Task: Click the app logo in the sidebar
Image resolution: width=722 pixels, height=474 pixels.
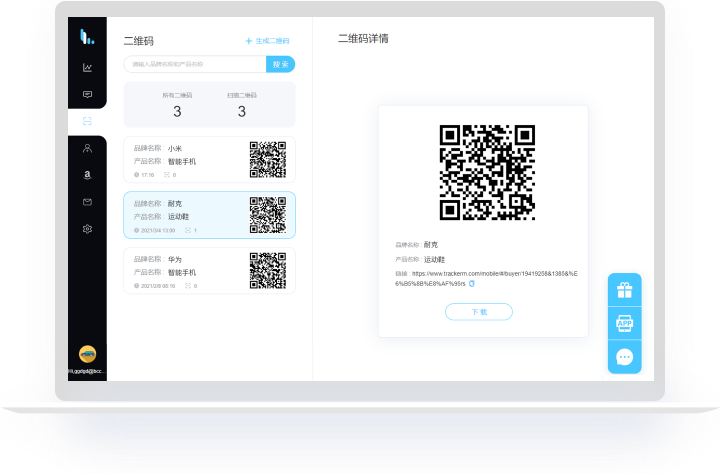Action: click(87, 36)
